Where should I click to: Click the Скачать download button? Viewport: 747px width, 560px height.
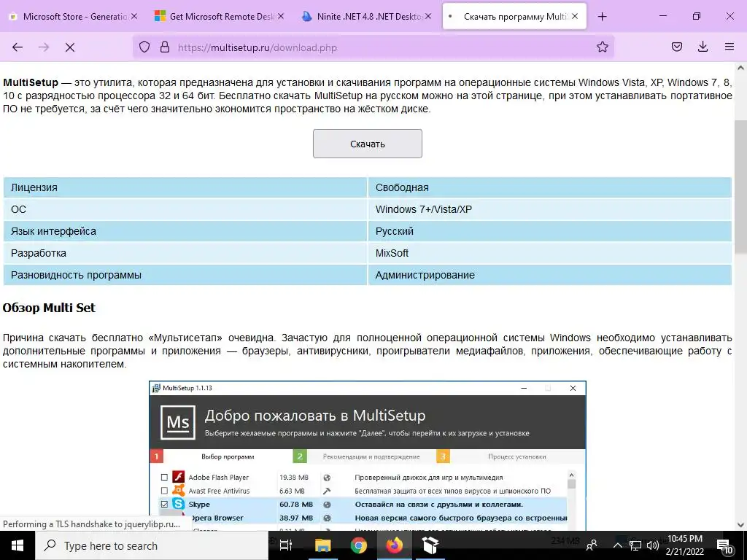point(368,144)
